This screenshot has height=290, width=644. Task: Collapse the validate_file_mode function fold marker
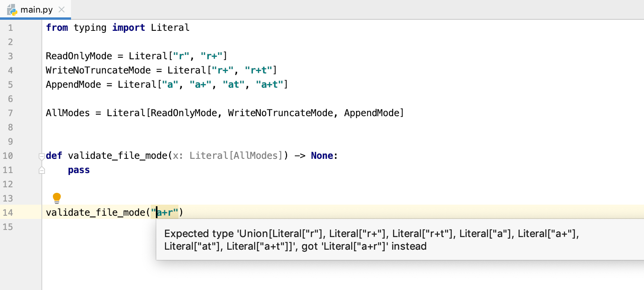pos(42,156)
